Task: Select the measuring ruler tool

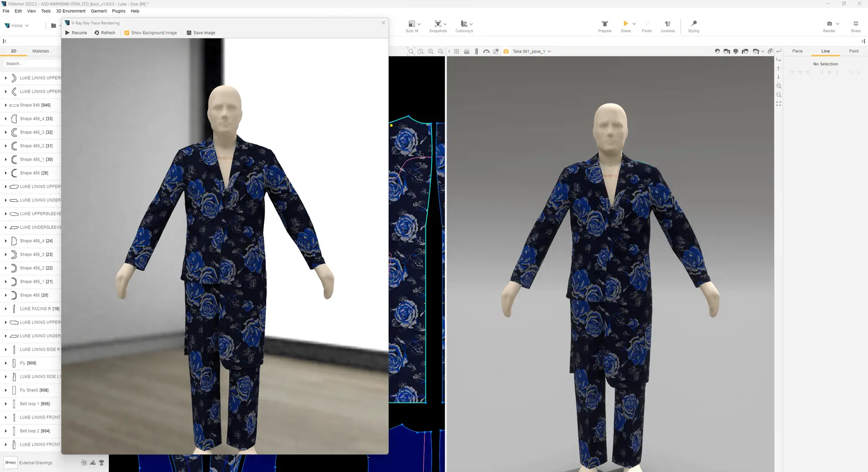Action: pos(476,51)
